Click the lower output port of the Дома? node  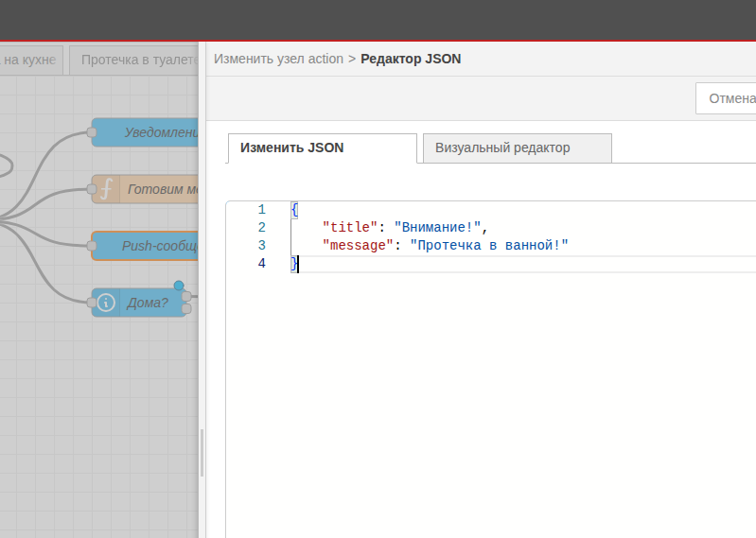click(186, 309)
